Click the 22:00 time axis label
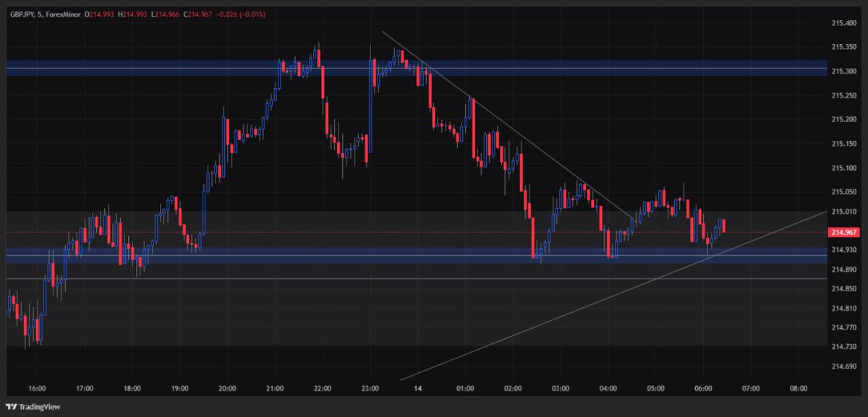 [323, 388]
